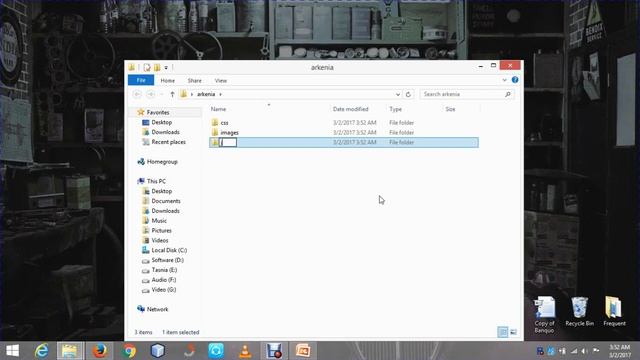This screenshot has height=360, width=640.
Task: Open Downloads under Favorites
Action: click(165, 132)
